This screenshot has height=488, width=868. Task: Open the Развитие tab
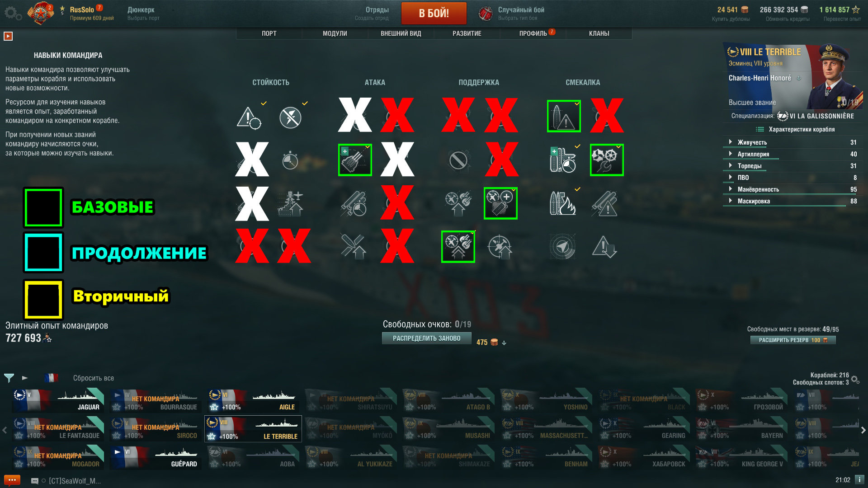467,33
